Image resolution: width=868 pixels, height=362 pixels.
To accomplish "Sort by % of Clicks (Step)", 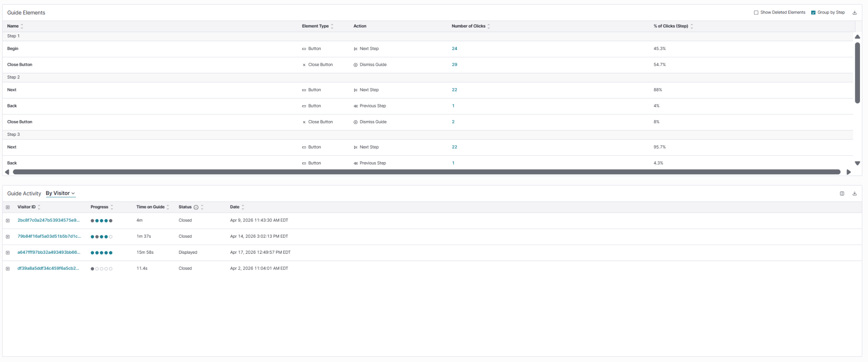I will point(692,26).
